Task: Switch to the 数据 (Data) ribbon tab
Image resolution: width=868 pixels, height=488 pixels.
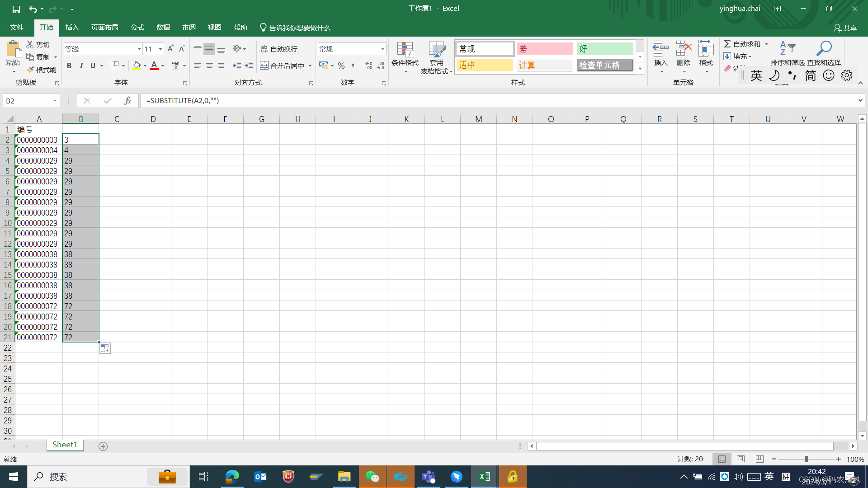Action: click(163, 28)
